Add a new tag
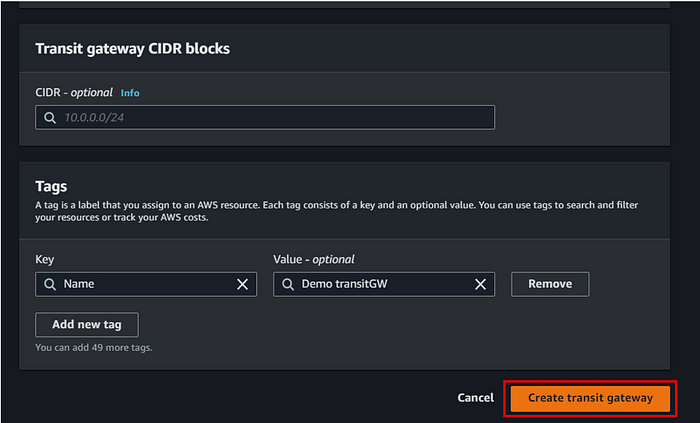The height and width of the screenshot is (423, 700). click(x=87, y=325)
